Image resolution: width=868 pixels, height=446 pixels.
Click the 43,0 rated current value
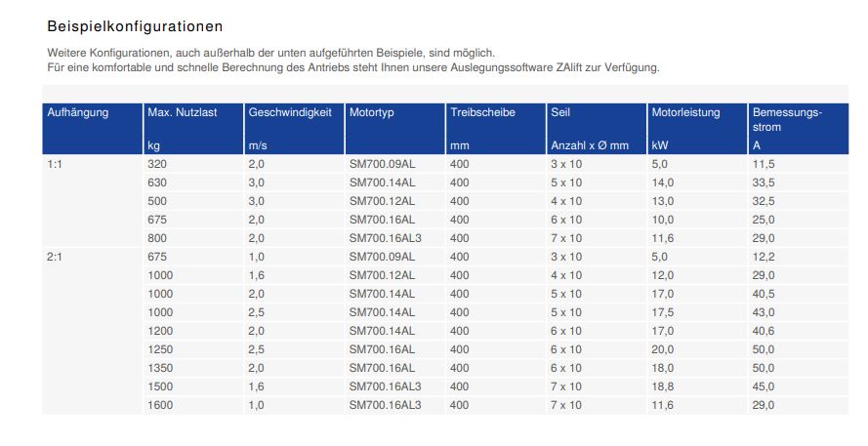point(764,312)
